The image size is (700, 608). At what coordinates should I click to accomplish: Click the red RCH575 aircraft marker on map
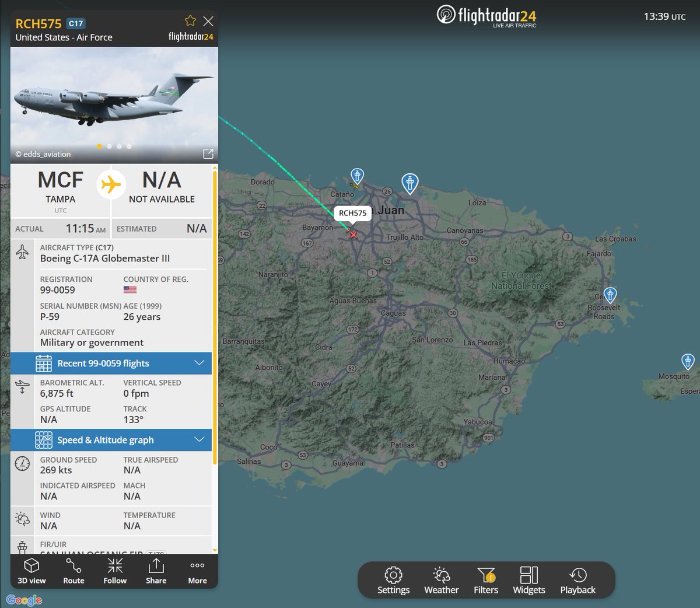click(x=353, y=234)
